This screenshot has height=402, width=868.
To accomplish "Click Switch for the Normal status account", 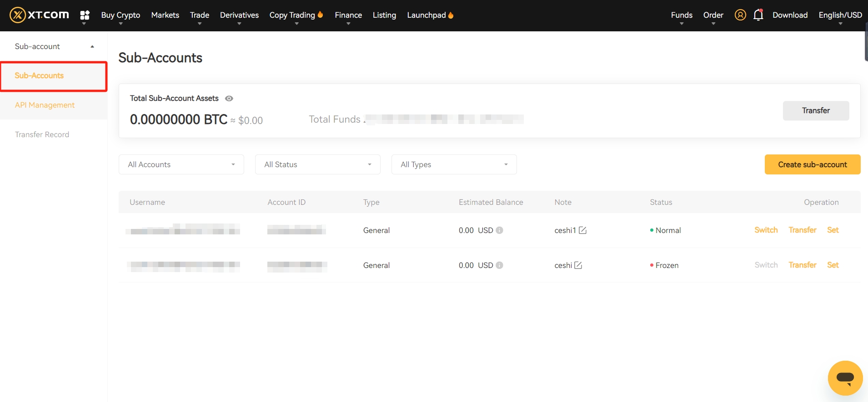I will [x=766, y=230].
